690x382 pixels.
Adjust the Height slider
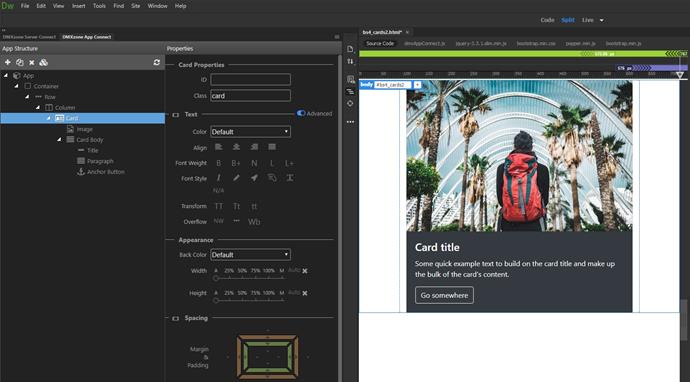(249, 300)
